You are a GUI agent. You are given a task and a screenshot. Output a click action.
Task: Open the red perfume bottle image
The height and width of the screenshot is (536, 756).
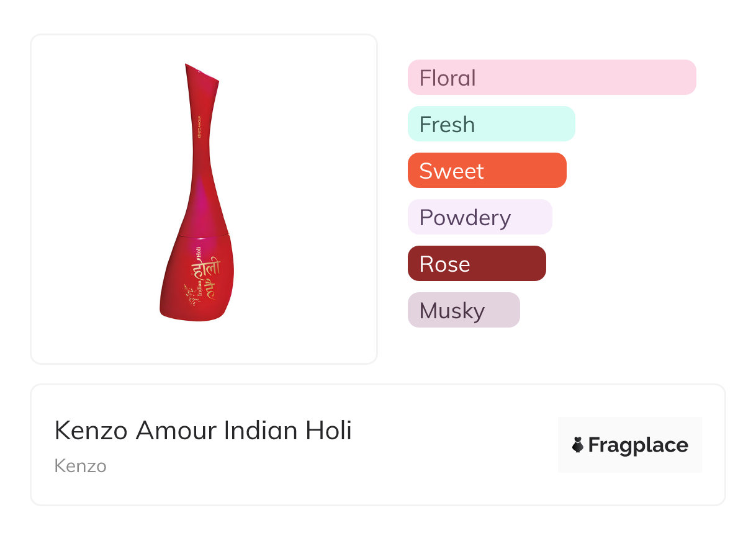197,192
